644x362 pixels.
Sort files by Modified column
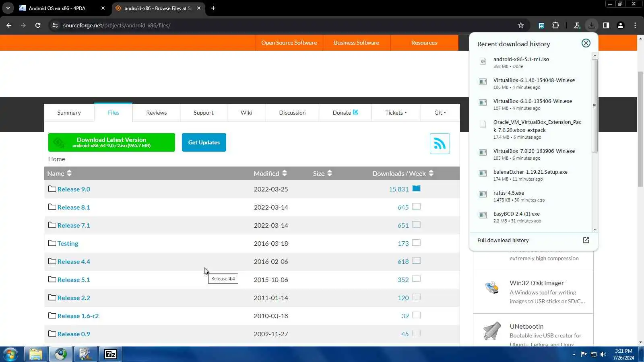tap(270, 173)
